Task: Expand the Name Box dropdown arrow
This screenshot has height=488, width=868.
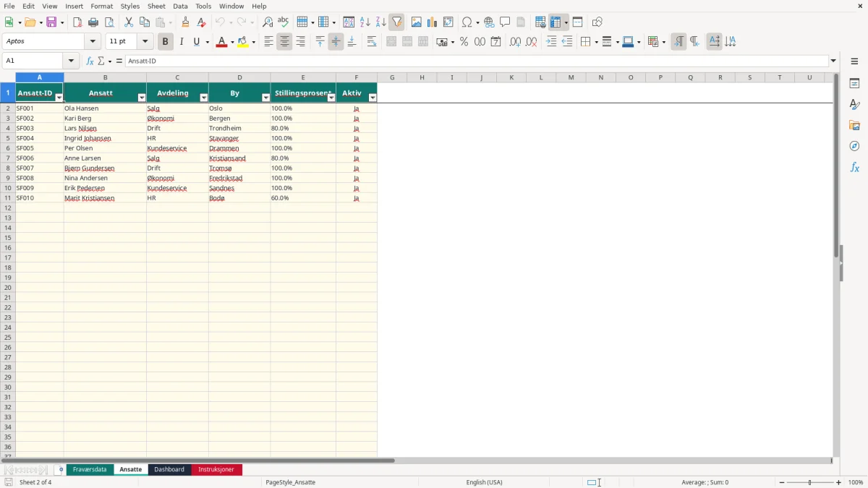Action: (71, 61)
